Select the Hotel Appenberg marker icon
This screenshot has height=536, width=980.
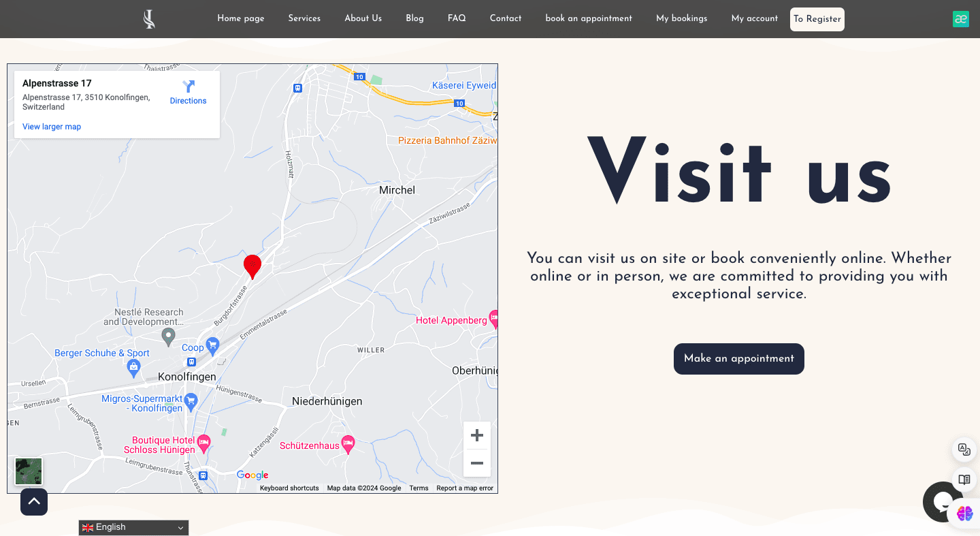(494, 318)
